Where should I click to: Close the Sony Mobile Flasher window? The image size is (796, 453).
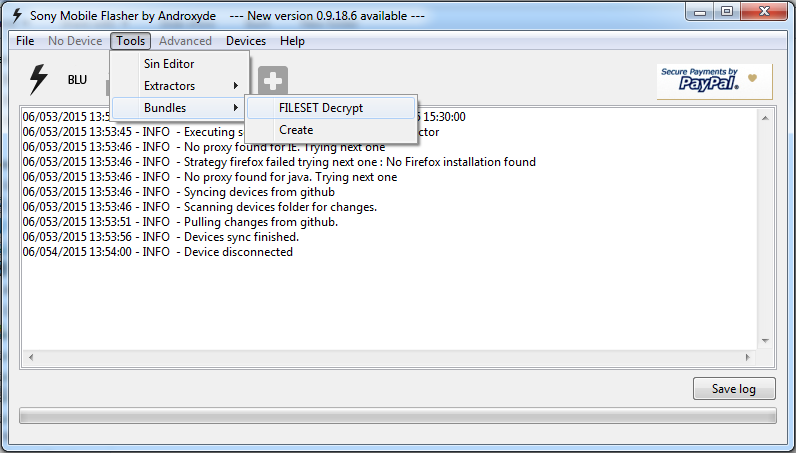(765, 12)
